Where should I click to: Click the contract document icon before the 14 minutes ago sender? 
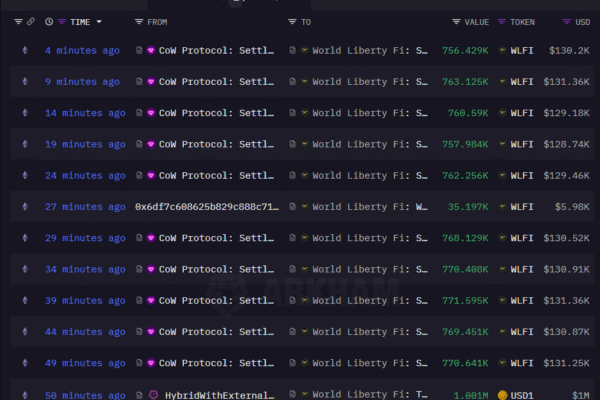(x=139, y=113)
